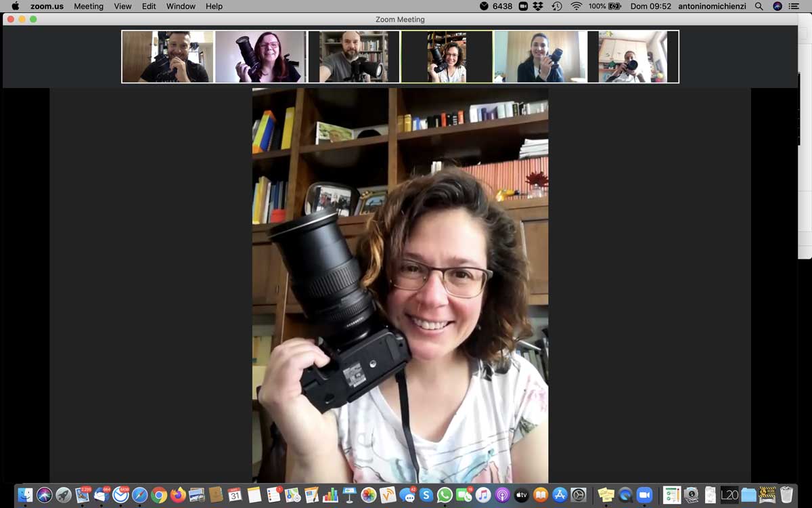Open the battery status menu

(x=604, y=6)
